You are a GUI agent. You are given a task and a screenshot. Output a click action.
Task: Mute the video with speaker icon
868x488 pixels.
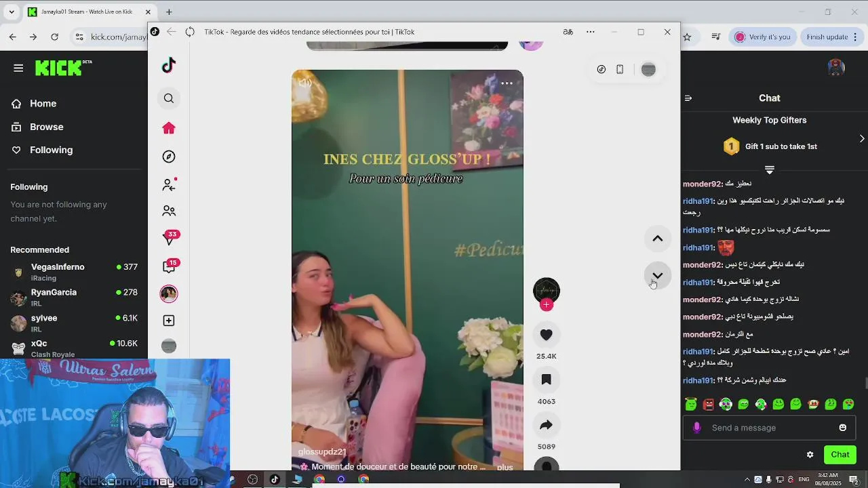click(x=305, y=83)
